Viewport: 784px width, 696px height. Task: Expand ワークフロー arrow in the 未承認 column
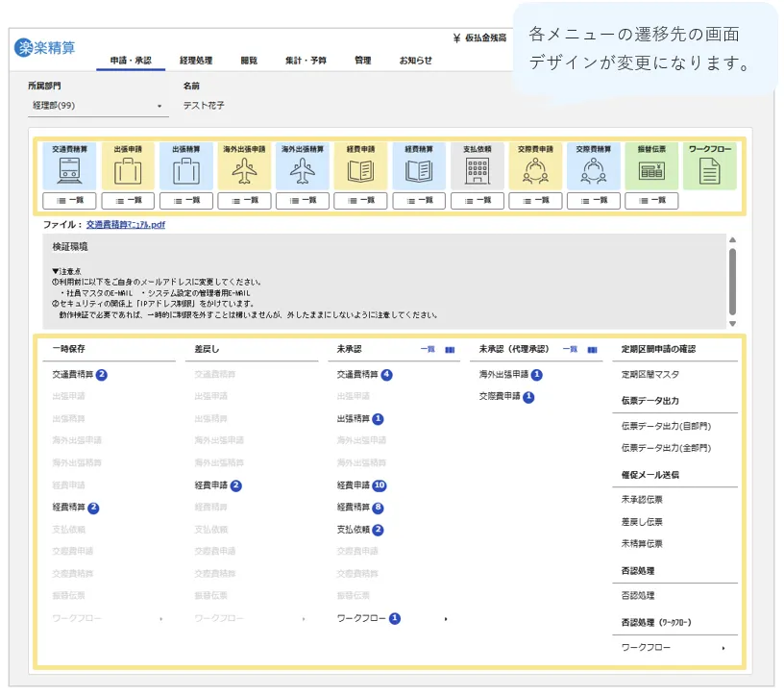[x=445, y=619]
